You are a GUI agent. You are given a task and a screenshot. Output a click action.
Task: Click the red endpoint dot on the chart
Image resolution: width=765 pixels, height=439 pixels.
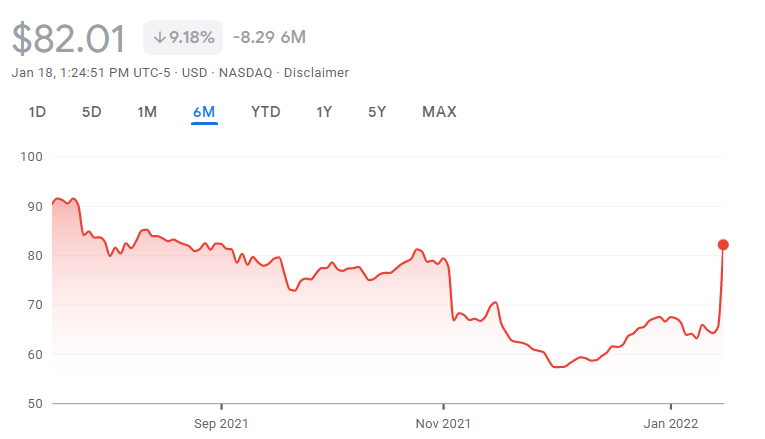point(723,245)
